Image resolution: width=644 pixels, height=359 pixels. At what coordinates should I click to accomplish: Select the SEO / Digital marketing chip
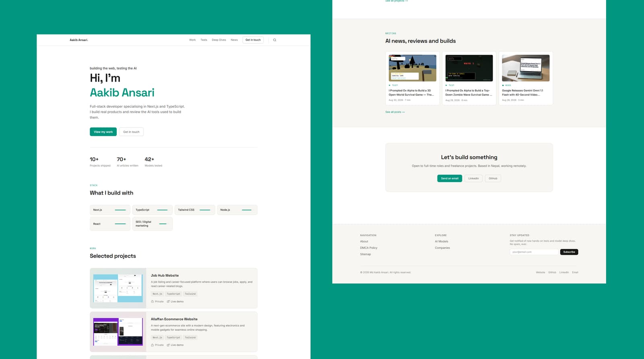(153, 224)
